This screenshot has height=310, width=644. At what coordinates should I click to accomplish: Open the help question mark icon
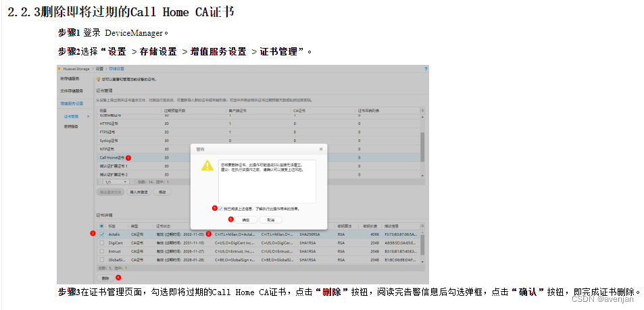426,69
